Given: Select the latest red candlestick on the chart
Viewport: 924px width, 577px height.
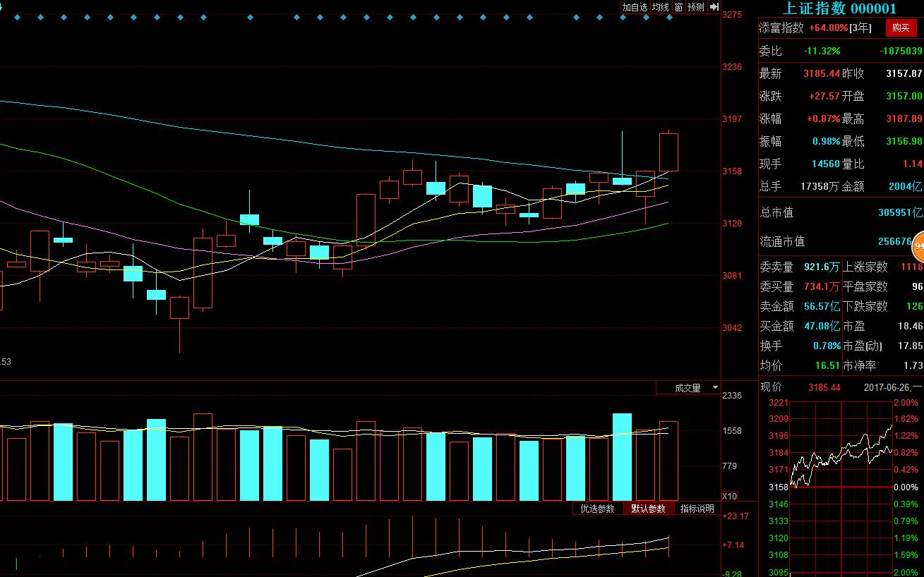Looking at the screenshot, I should click(668, 152).
